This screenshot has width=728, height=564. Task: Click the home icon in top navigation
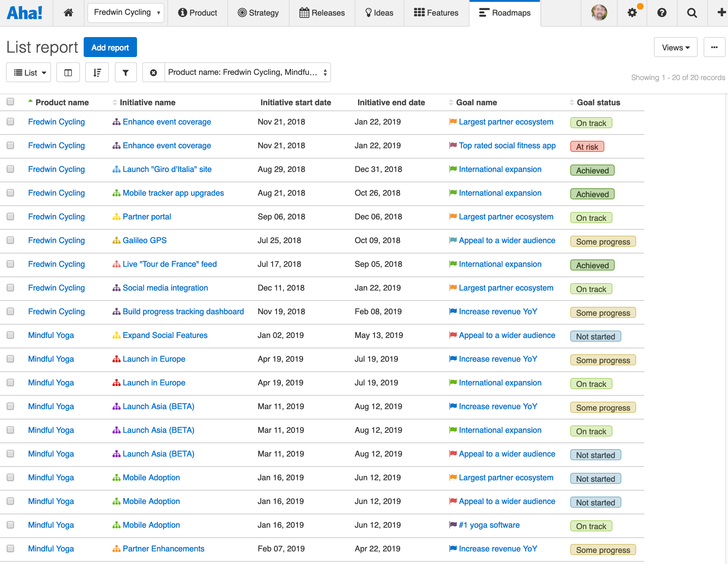click(x=68, y=13)
